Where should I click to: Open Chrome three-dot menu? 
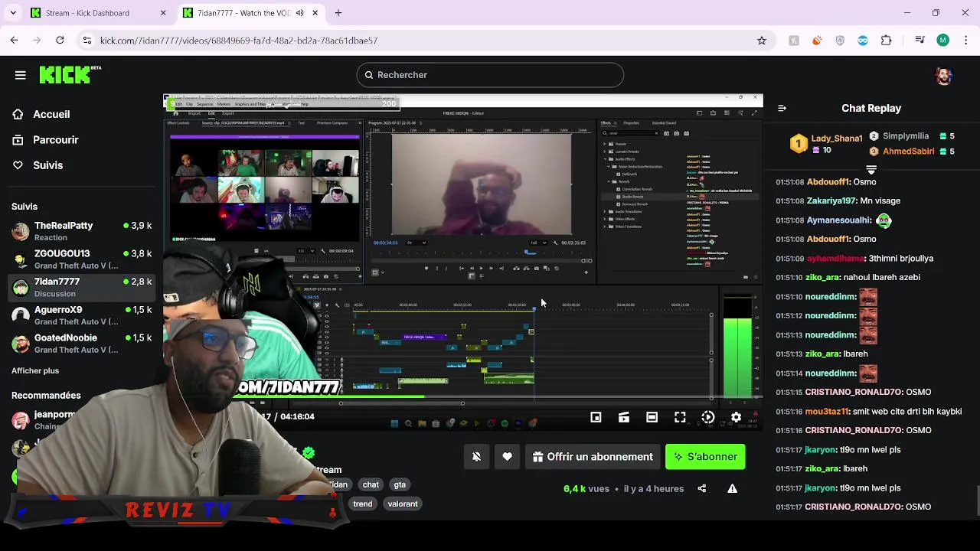[965, 41]
